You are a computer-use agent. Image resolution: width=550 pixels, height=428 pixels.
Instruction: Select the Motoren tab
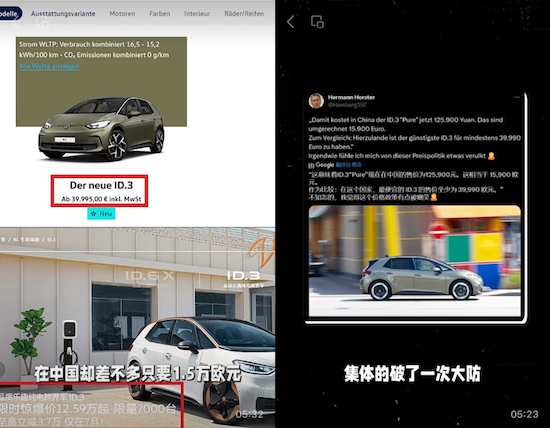(x=122, y=14)
